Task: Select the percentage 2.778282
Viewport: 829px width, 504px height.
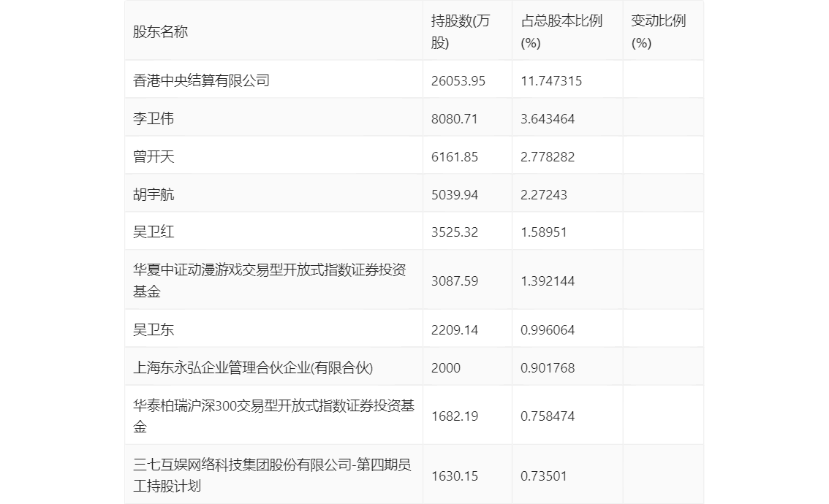Action: 548,157
